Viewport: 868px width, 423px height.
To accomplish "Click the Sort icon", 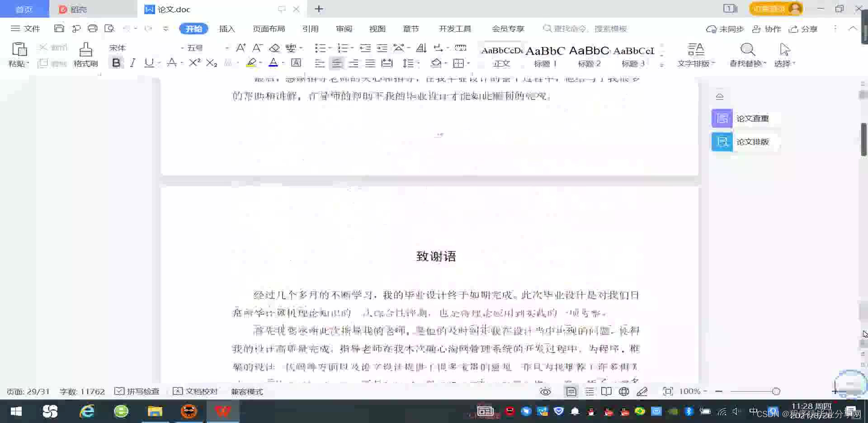I will click(421, 47).
